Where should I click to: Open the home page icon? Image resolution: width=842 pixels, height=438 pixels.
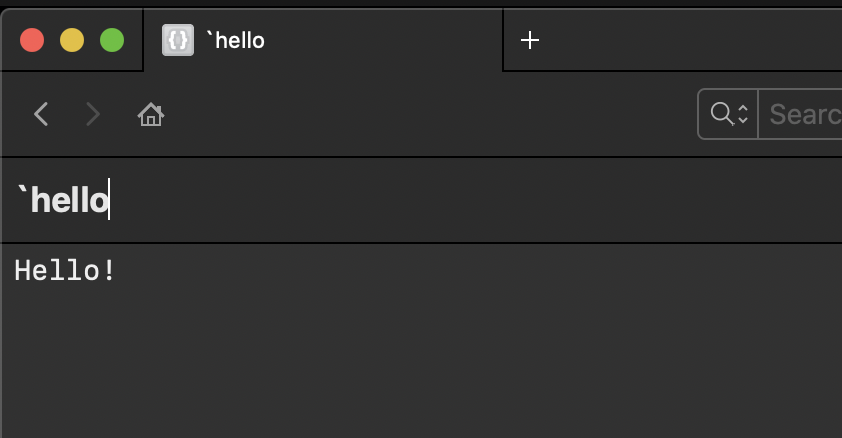pos(150,115)
